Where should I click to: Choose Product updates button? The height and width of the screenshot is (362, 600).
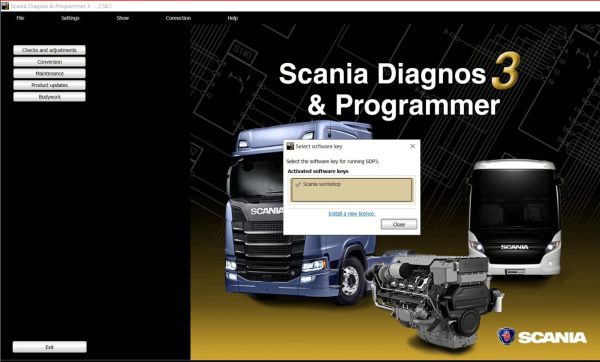click(49, 85)
